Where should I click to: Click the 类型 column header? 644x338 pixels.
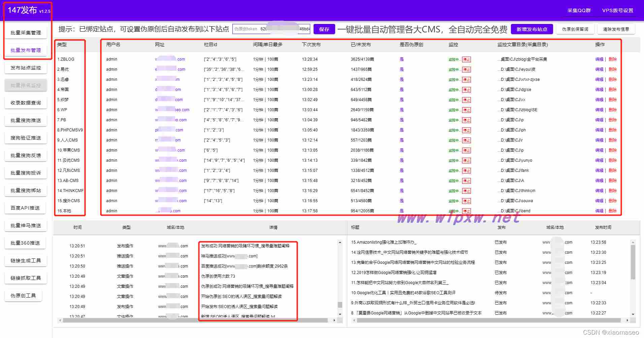coord(62,44)
